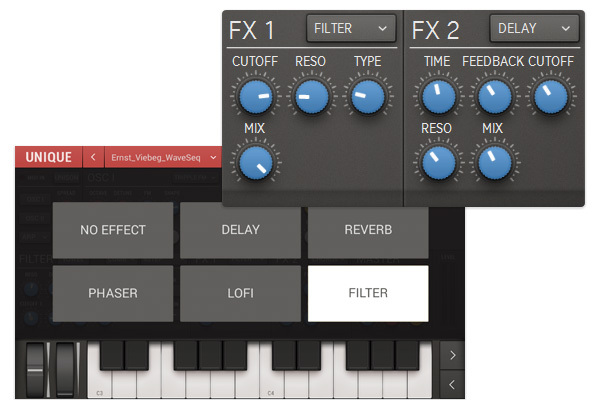Select the NO EFFECT option
Screen dimensions: 600x400
(113, 230)
